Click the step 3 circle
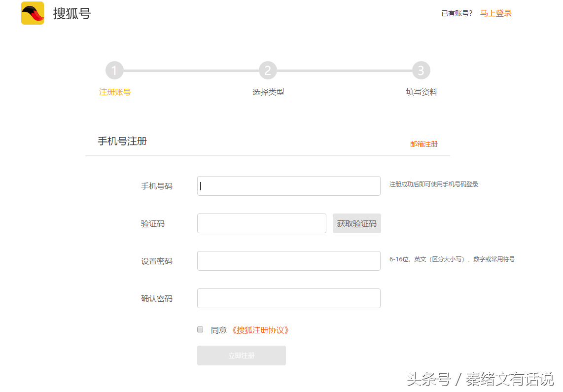 (x=421, y=71)
